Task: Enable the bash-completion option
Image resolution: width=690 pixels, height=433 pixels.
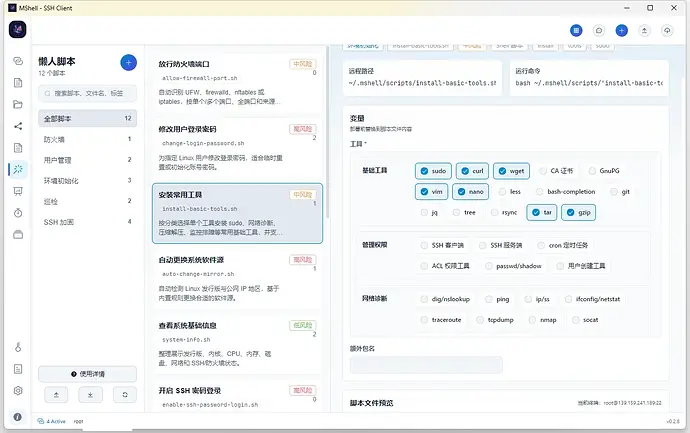Action: tap(565, 192)
